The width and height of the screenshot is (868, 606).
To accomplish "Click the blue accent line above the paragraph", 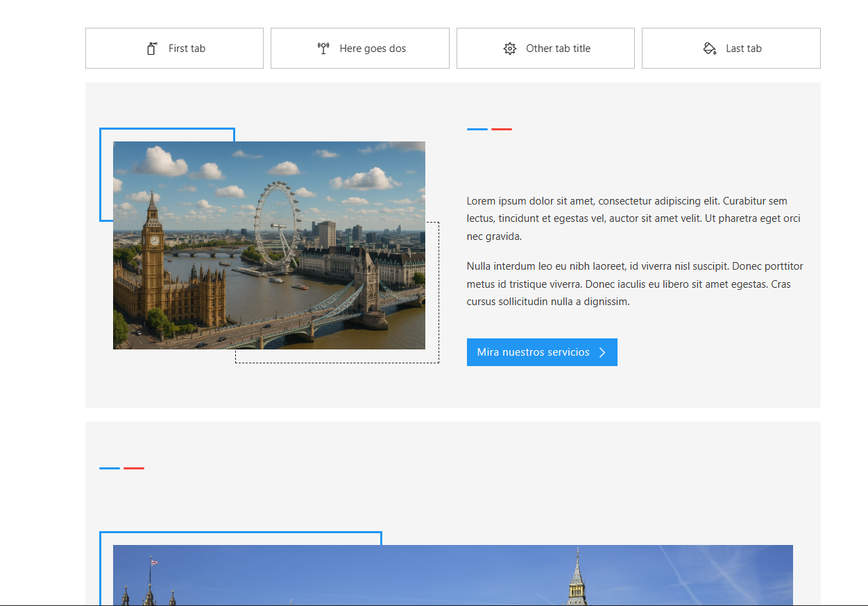I will 477,130.
